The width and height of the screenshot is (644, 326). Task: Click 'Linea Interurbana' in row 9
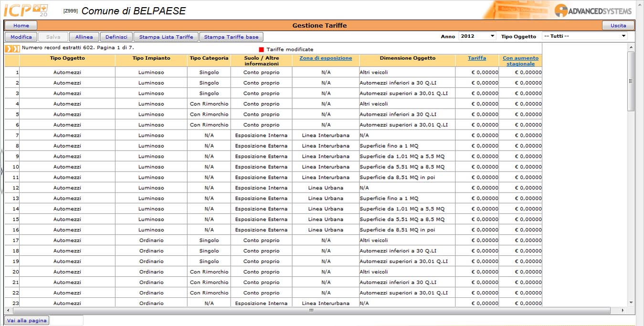coord(326,156)
